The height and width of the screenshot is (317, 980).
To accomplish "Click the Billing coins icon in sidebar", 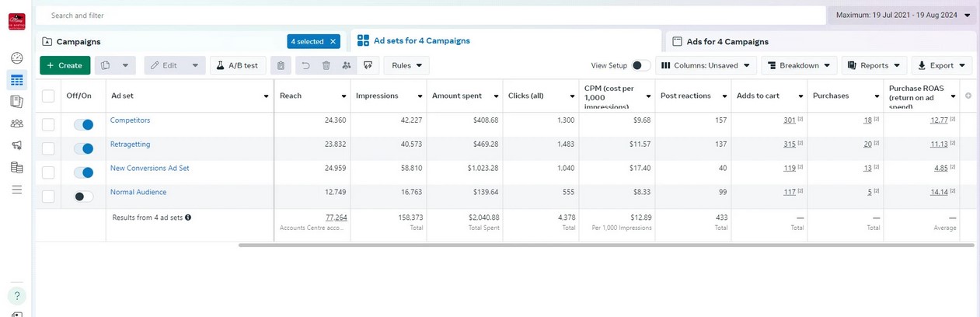I will tap(16, 167).
